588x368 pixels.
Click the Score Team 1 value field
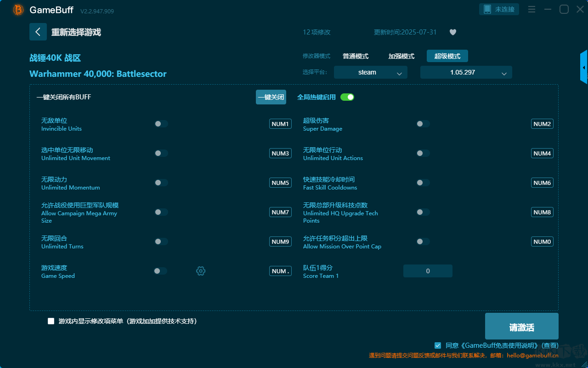click(x=428, y=271)
